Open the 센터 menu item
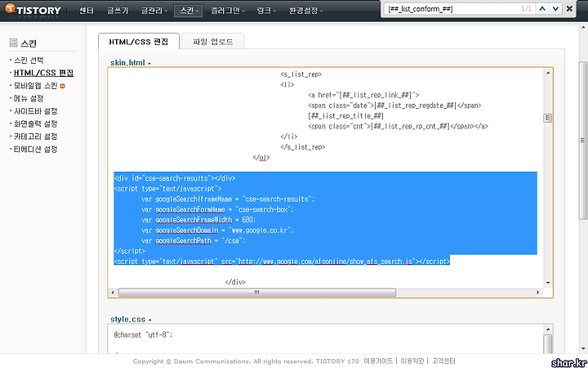The height and width of the screenshot is (368, 588). tap(87, 11)
